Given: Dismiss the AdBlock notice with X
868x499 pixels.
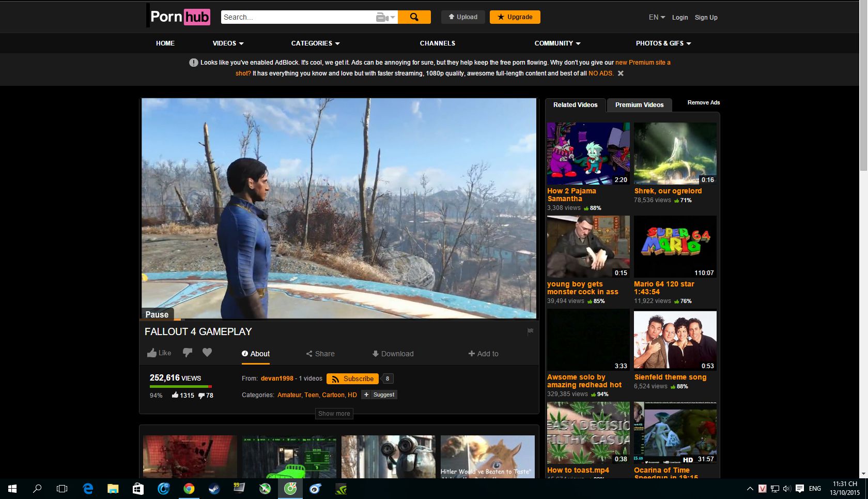Looking at the screenshot, I should pos(621,73).
